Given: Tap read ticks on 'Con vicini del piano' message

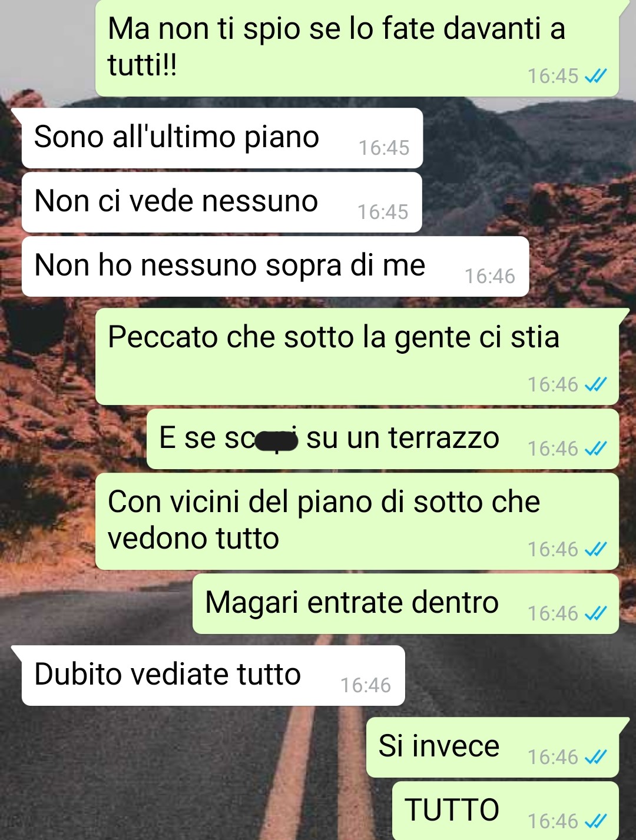Looking at the screenshot, I should (595, 549).
